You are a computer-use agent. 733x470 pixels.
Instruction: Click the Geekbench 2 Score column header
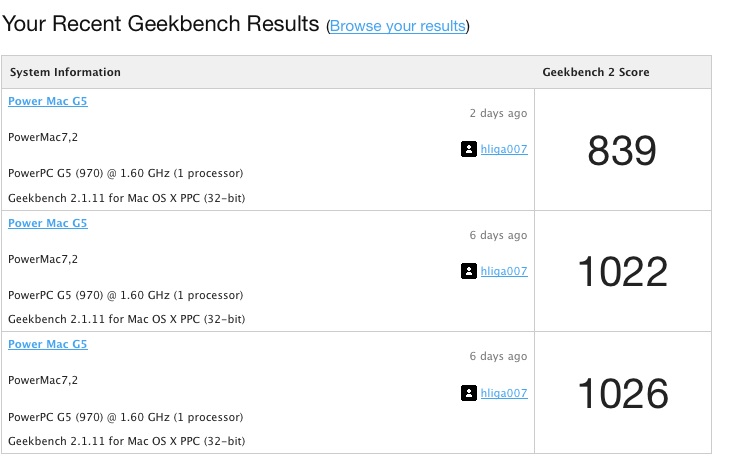pos(596,72)
